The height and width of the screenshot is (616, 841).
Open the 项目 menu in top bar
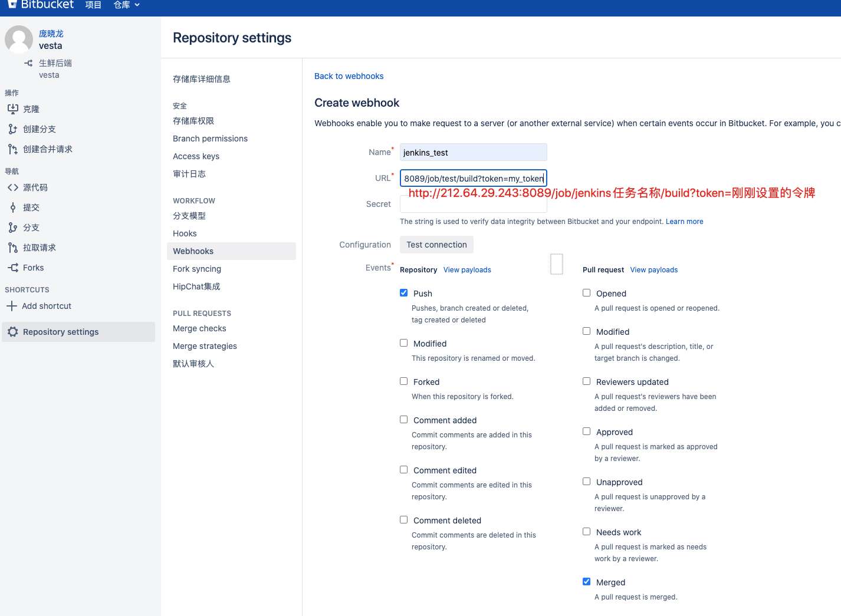(x=93, y=5)
